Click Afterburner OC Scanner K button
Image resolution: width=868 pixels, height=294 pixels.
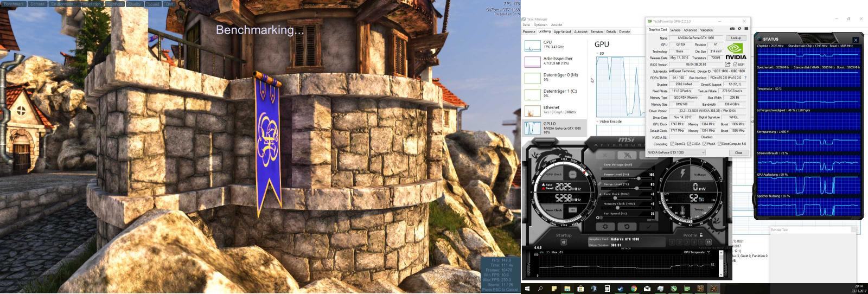tap(605, 155)
